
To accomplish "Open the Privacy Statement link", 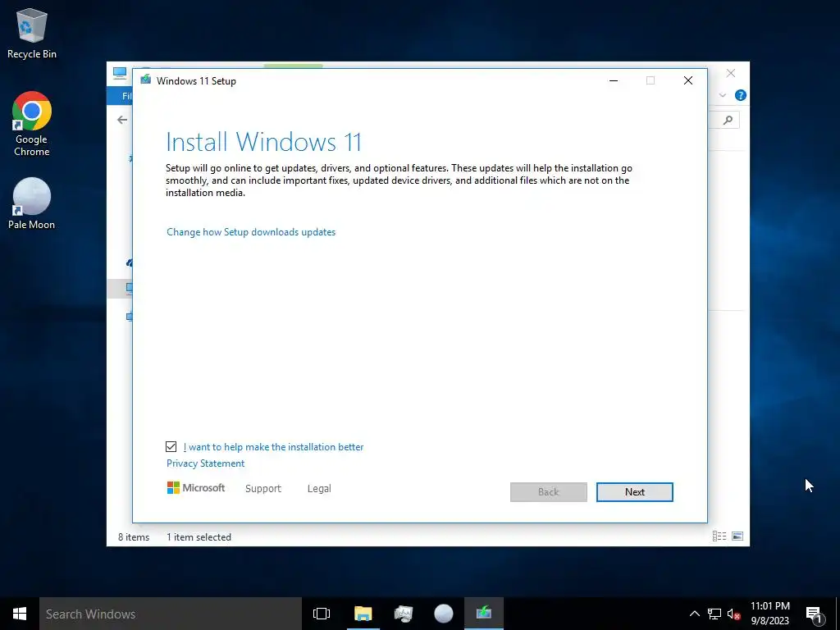I will point(205,463).
